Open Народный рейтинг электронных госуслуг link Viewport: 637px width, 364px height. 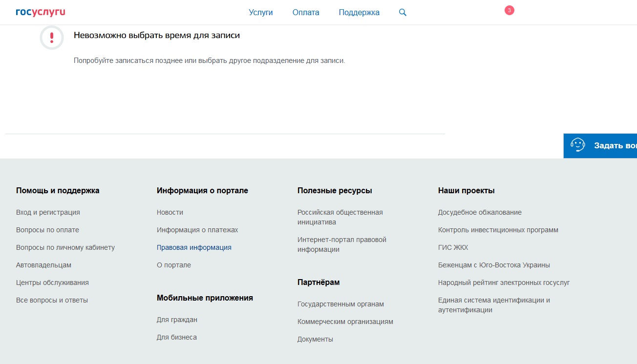tap(504, 283)
